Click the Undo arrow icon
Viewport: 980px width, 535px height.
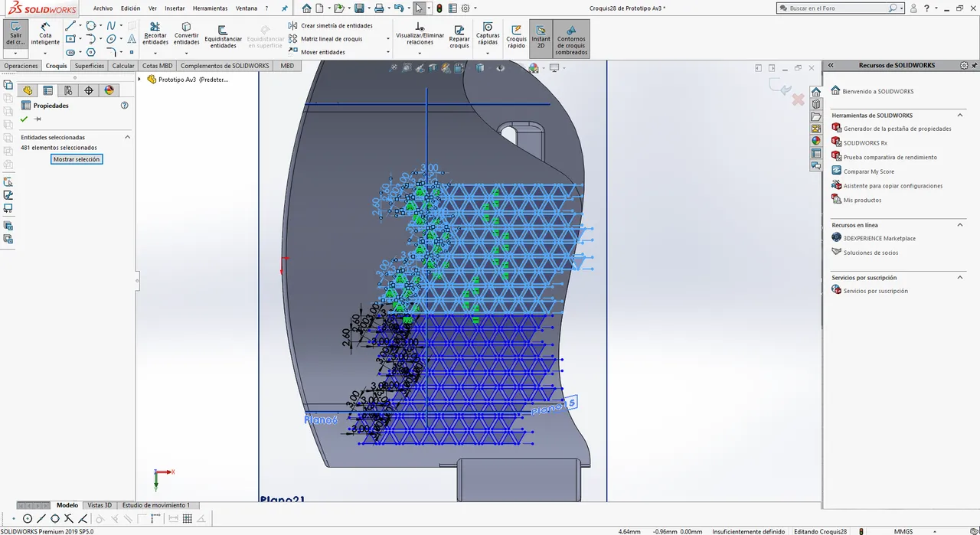[398, 8]
